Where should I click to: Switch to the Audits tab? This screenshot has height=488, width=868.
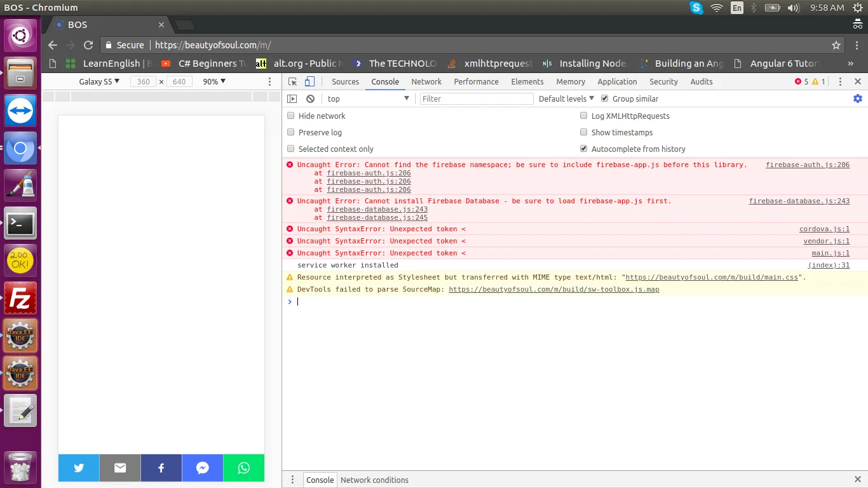coord(702,82)
